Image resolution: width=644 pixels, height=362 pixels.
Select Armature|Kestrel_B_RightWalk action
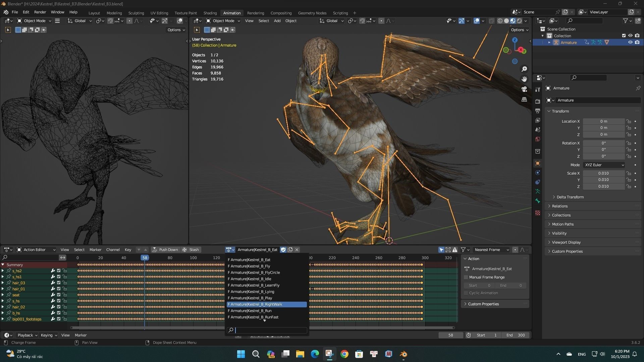(x=267, y=304)
